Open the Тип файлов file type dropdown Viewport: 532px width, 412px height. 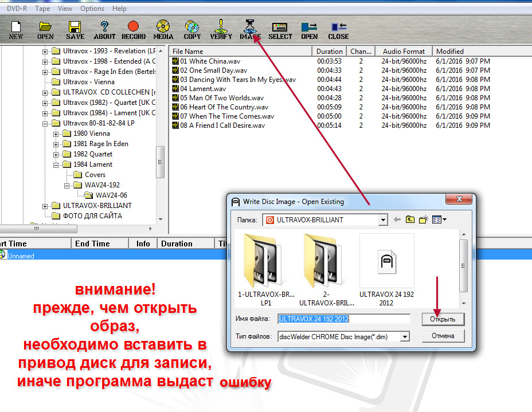pos(404,337)
